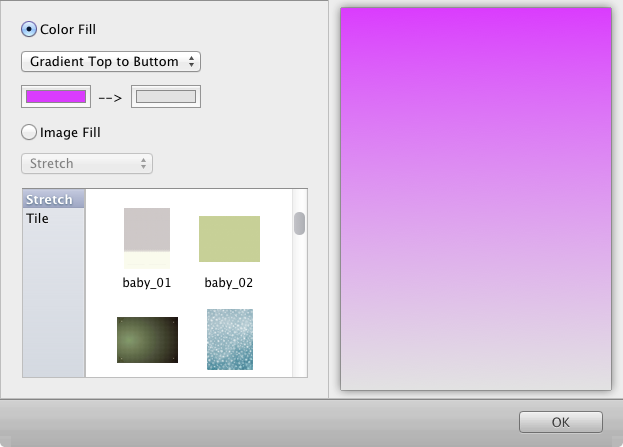The height and width of the screenshot is (447, 623).
Task: Select the Color Fill radio button
Action: 29,29
